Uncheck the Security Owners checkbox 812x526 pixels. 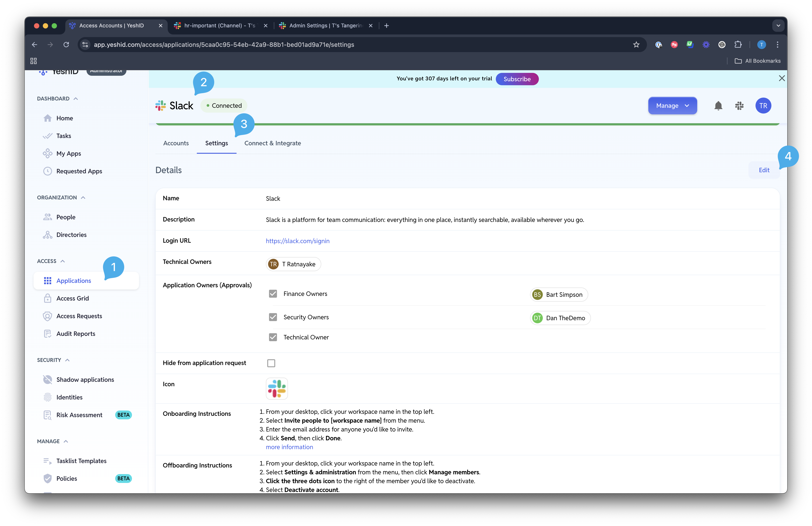273,317
